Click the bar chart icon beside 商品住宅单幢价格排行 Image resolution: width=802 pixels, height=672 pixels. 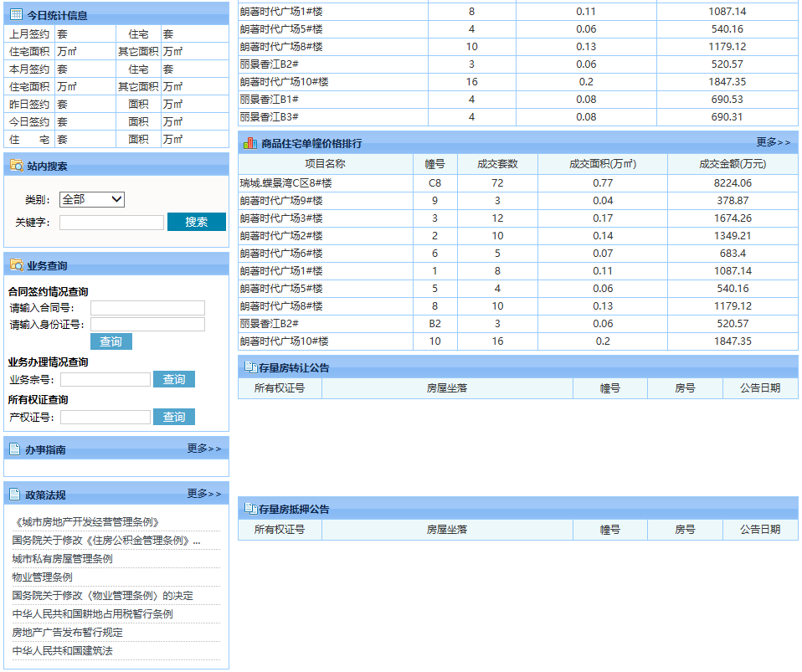pos(249,143)
